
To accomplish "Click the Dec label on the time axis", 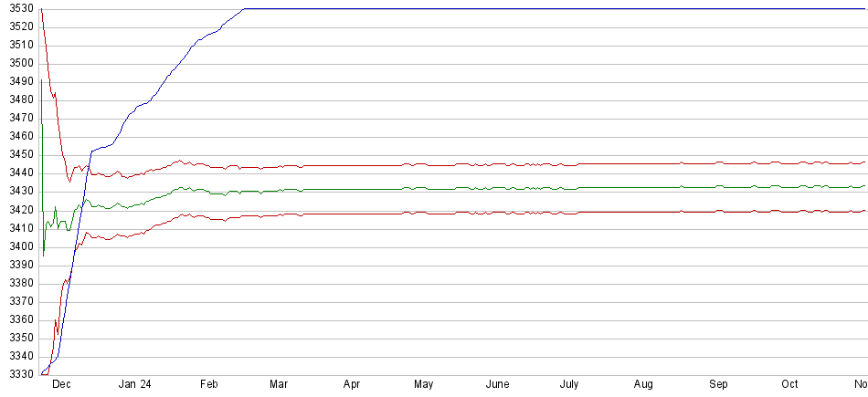I will (61, 384).
